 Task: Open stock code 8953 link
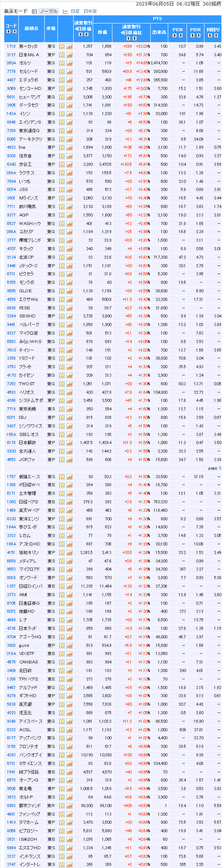[x=11, y=806]
